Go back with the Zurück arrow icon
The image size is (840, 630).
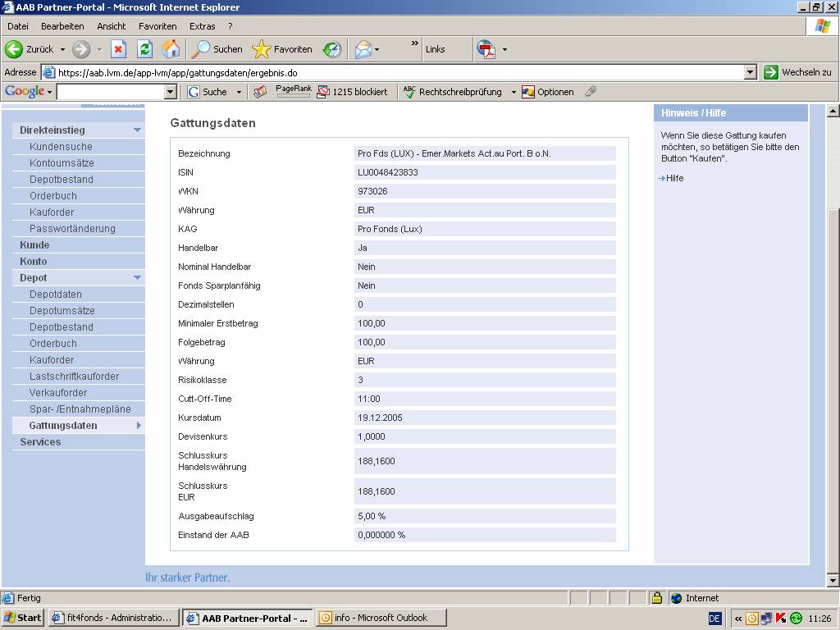click(14, 49)
